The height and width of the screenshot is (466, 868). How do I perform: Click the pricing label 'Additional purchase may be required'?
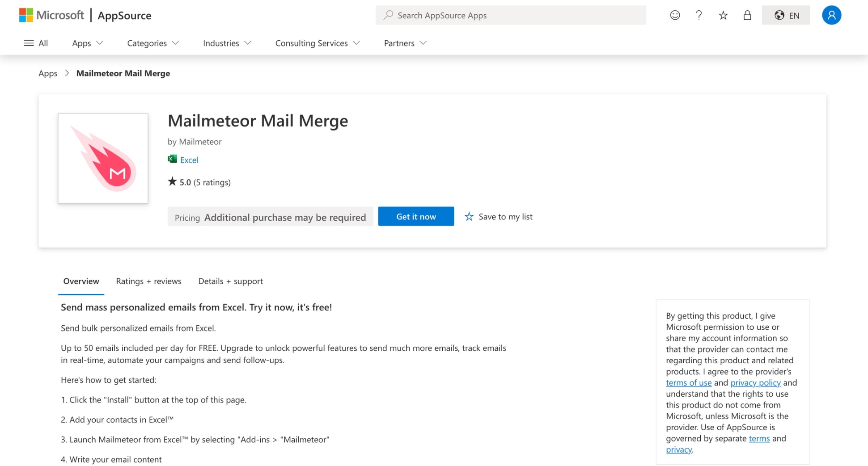285,217
